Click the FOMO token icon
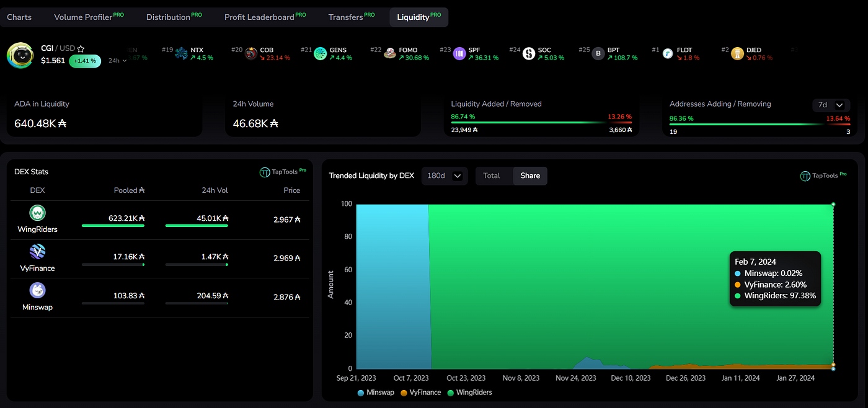This screenshot has height=408, width=868. [x=390, y=53]
